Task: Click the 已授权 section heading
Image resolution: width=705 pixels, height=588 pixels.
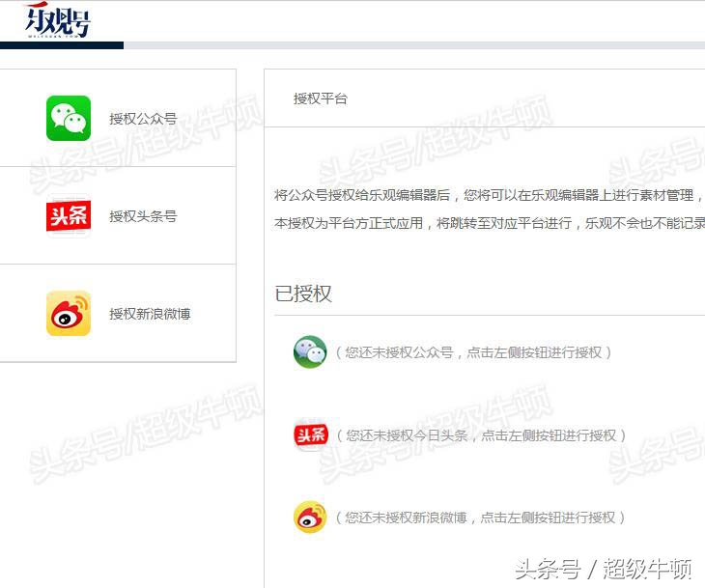Action: [303, 294]
